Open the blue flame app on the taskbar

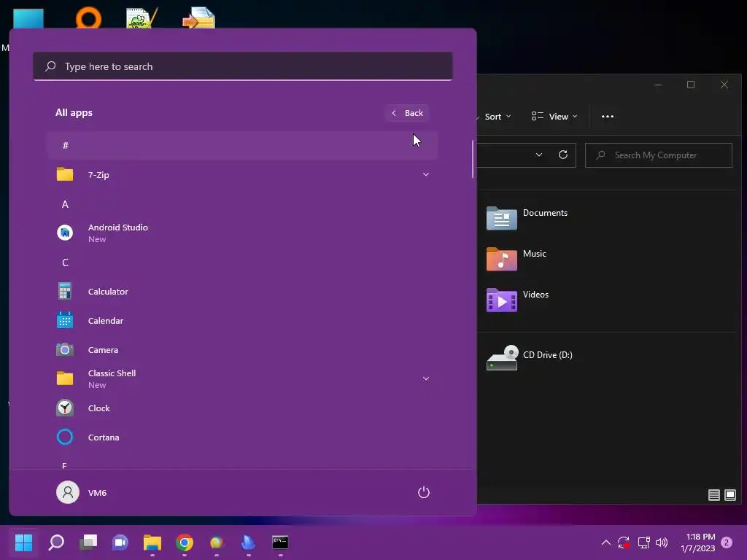[248, 542]
